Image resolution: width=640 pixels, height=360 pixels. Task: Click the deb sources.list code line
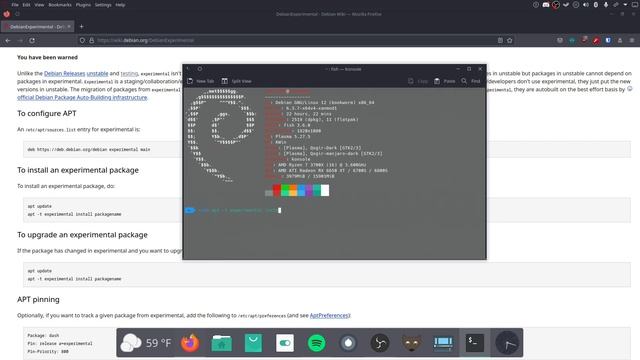pyautogui.click(x=89, y=149)
